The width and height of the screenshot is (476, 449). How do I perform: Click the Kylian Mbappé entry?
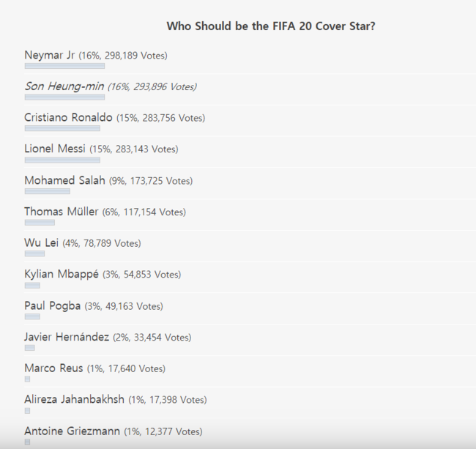(x=103, y=274)
